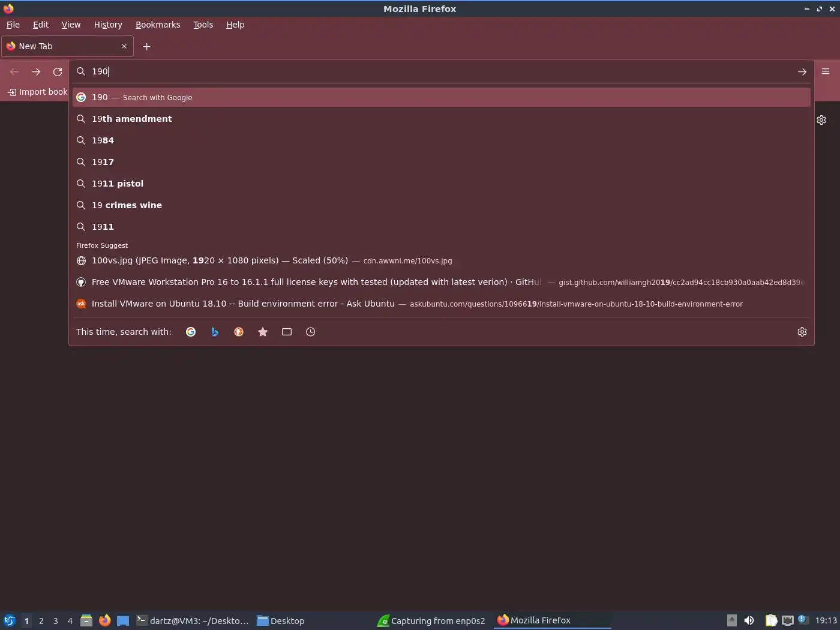Open the Bookmarks menu
The image size is (840, 630).
158,25
